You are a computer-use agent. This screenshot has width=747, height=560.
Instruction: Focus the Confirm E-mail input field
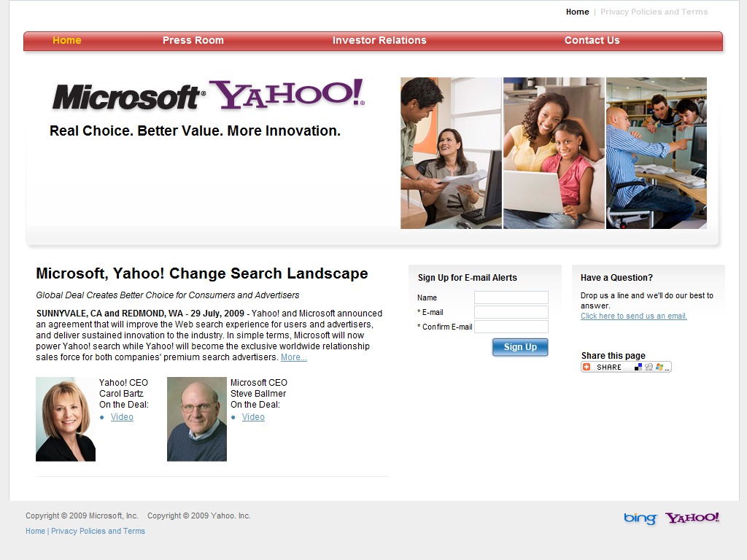(x=511, y=327)
